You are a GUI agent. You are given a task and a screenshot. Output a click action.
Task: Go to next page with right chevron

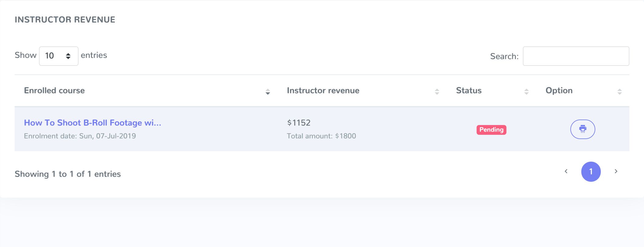tap(616, 171)
